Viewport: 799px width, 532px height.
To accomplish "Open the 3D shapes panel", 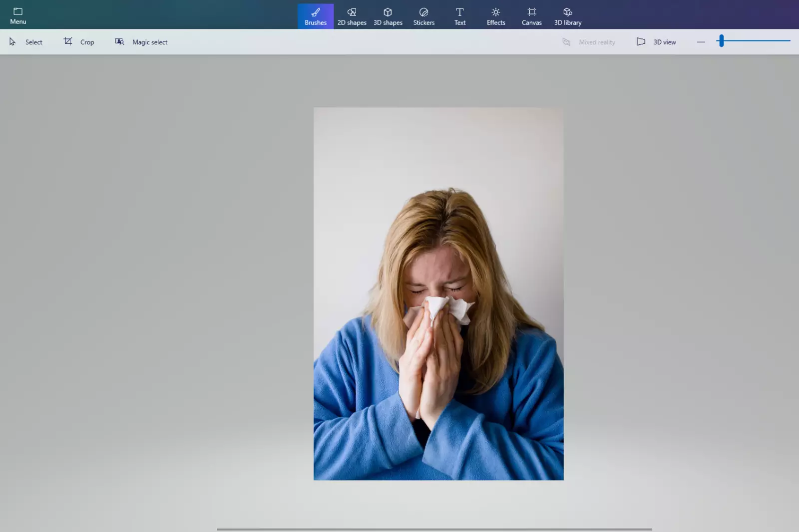I will point(388,16).
